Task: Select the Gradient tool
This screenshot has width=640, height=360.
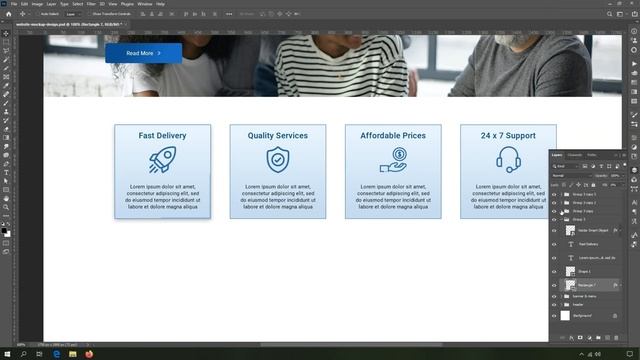Action: point(6,138)
